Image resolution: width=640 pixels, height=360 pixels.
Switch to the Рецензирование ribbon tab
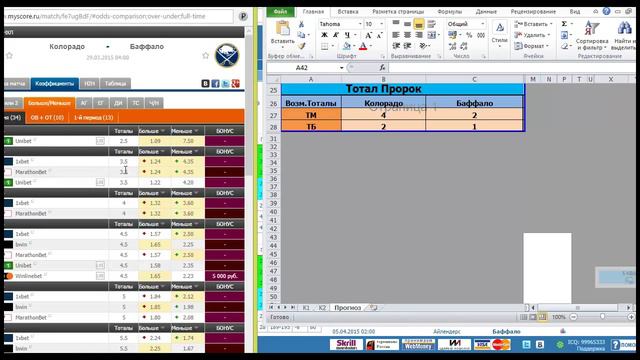pos(533,11)
